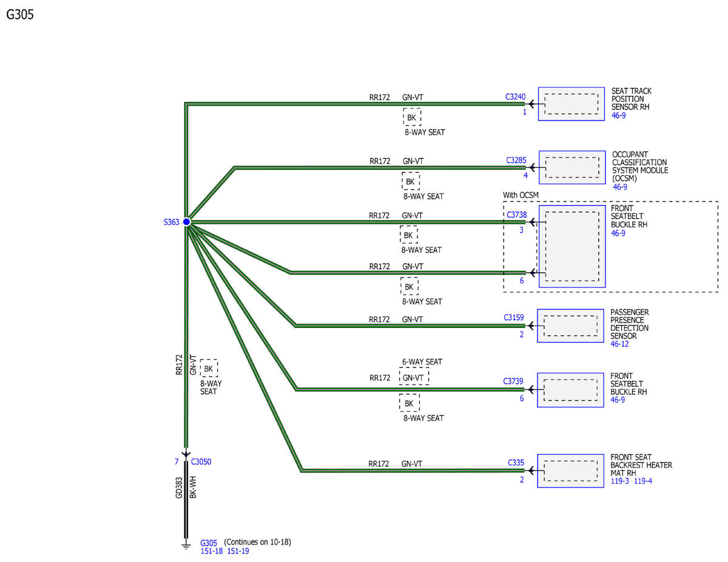Open connector C3285 link

pyautogui.click(x=517, y=161)
